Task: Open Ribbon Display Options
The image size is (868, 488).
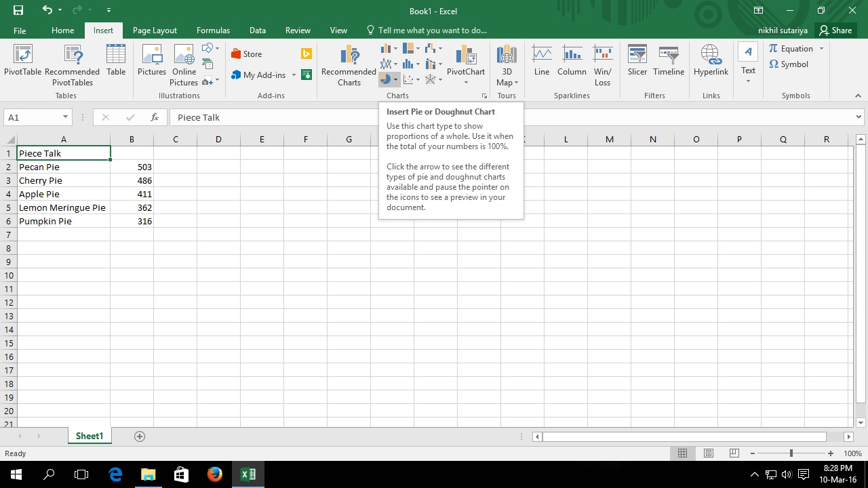Action: click(759, 10)
